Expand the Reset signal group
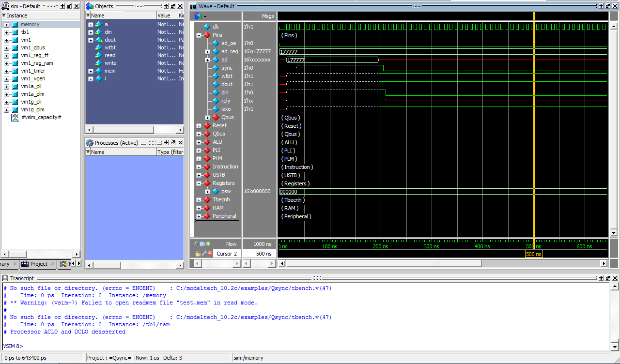The height and width of the screenshot is (364, 620). click(x=199, y=126)
